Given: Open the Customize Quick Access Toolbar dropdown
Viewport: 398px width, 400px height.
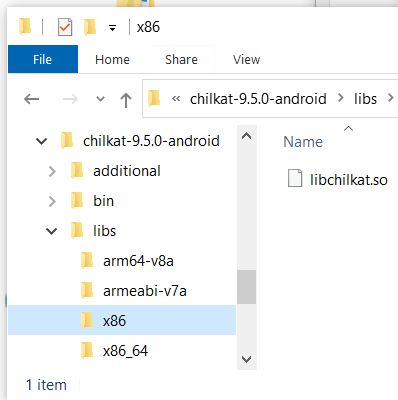Looking at the screenshot, I should tap(113, 28).
